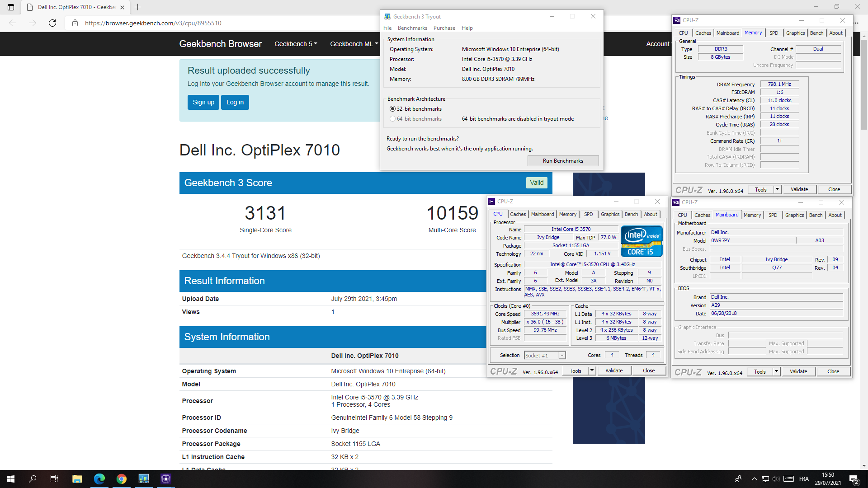Open the notification center with 2 alerts

tap(854, 479)
